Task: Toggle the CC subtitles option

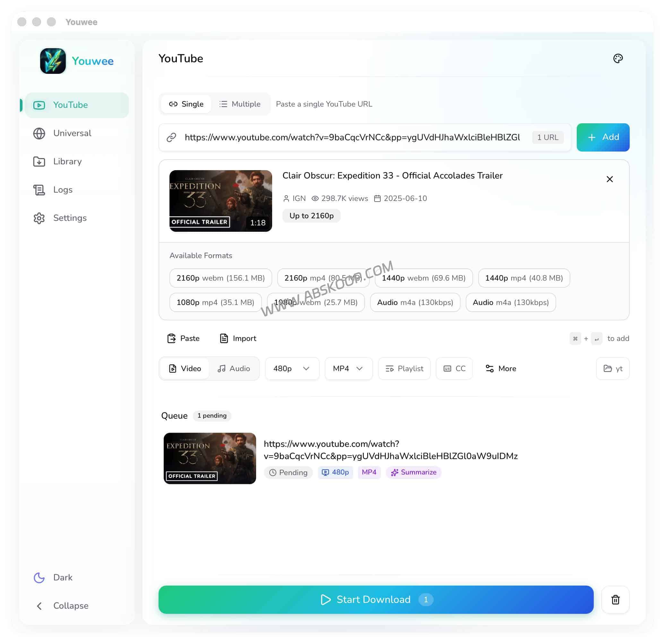Action: (454, 369)
